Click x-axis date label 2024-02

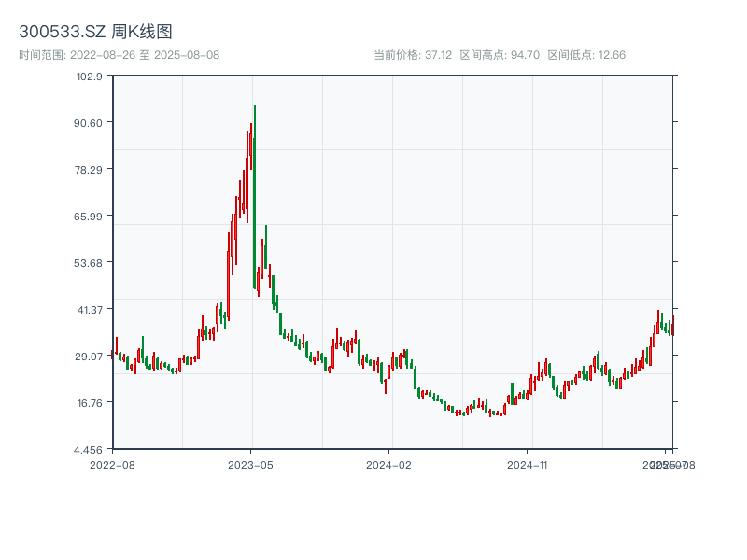pyautogui.click(x=388, y=465)
